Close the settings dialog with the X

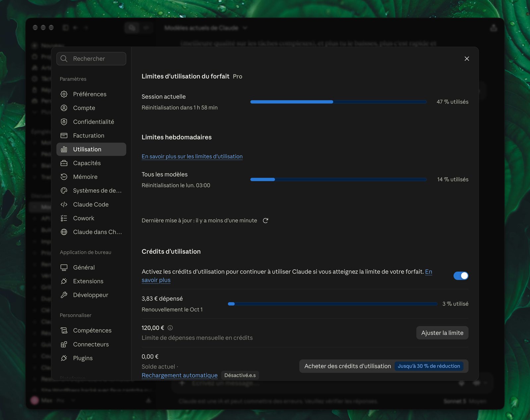point(467,59)
